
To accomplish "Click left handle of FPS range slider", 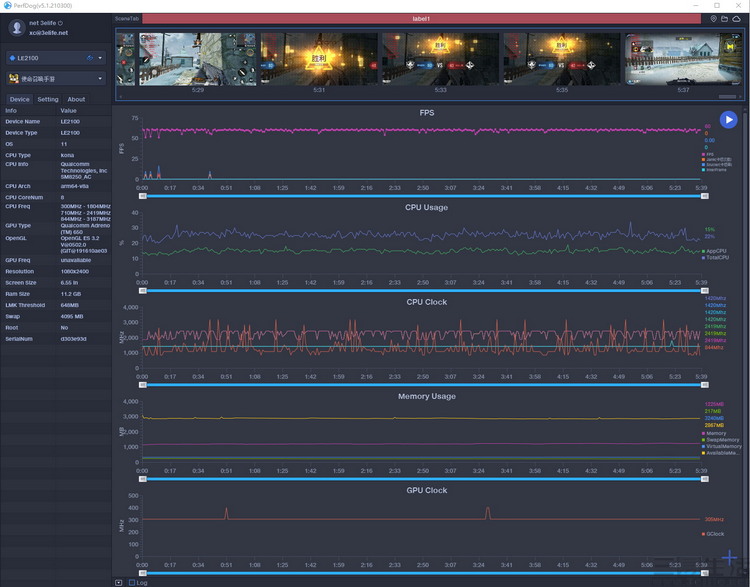I will [x=143, y=196].
